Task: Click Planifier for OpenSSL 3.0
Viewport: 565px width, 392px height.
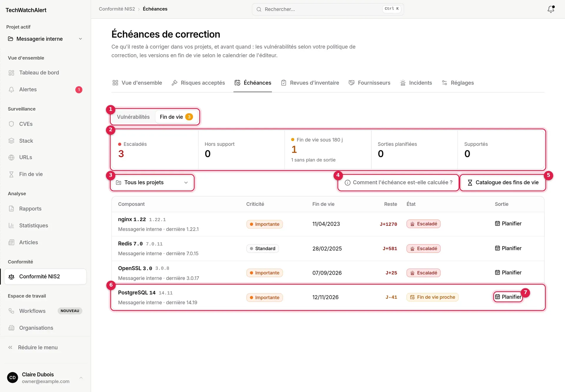Action: [508, 273]
